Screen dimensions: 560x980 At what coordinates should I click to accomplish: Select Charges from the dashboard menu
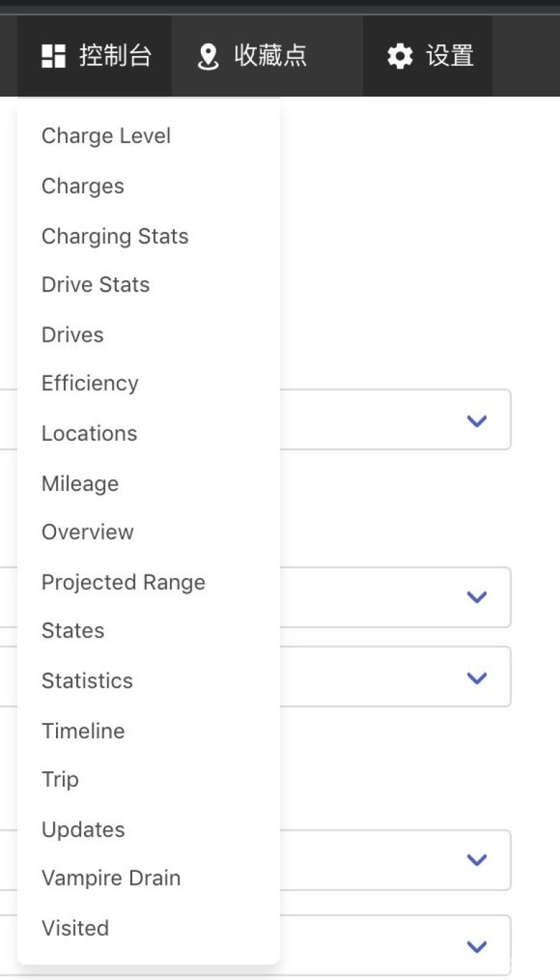(x=83, y=186)
